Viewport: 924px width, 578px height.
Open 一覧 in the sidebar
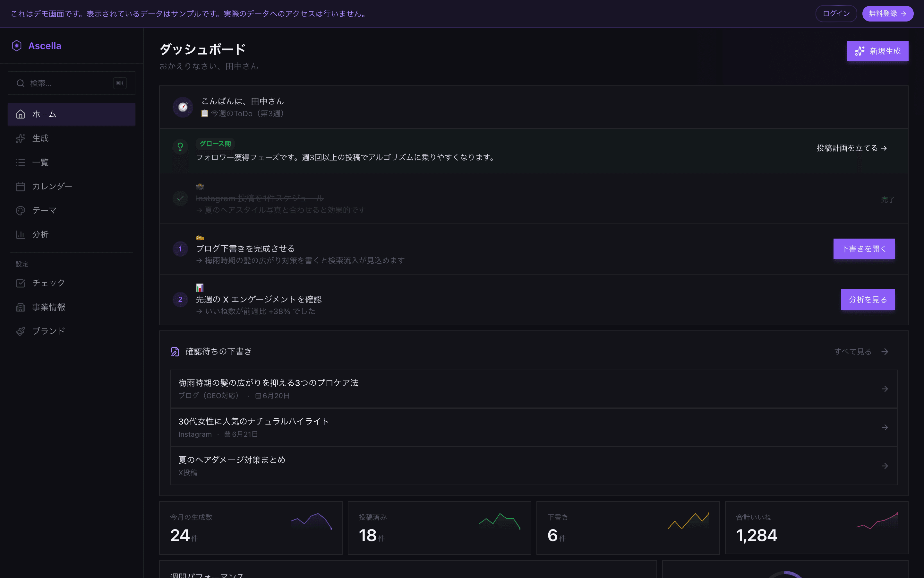click(x=72, y=162)
